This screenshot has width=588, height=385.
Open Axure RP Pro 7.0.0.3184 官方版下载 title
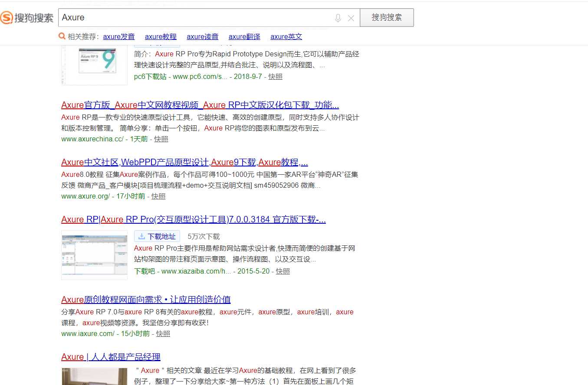[x=194, y=219]
